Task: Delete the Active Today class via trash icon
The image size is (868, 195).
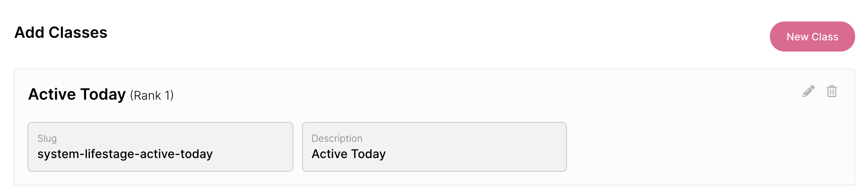Action: [x=831, y=91]
